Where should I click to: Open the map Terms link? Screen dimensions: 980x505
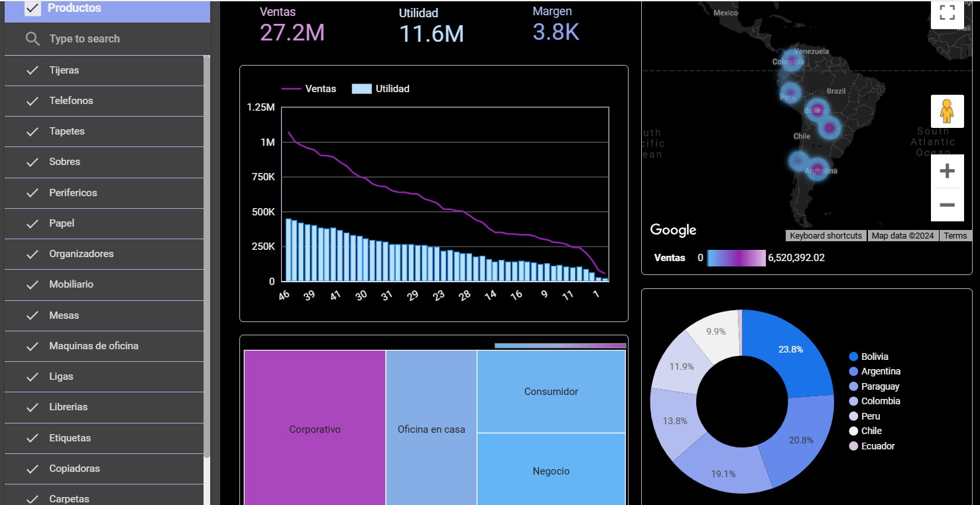click(955, 236)
